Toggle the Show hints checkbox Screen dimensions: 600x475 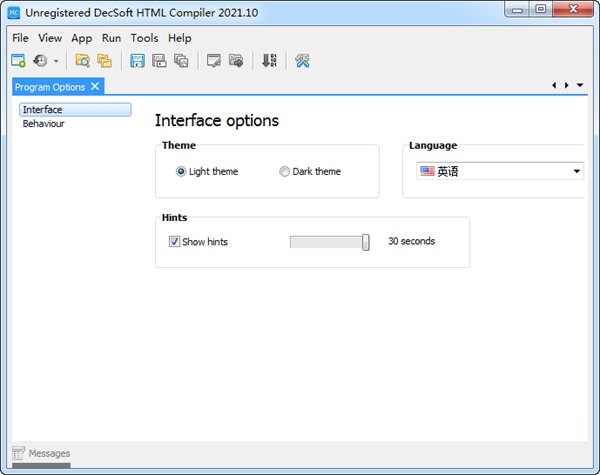pyautogui.click(x=175, y=241)
